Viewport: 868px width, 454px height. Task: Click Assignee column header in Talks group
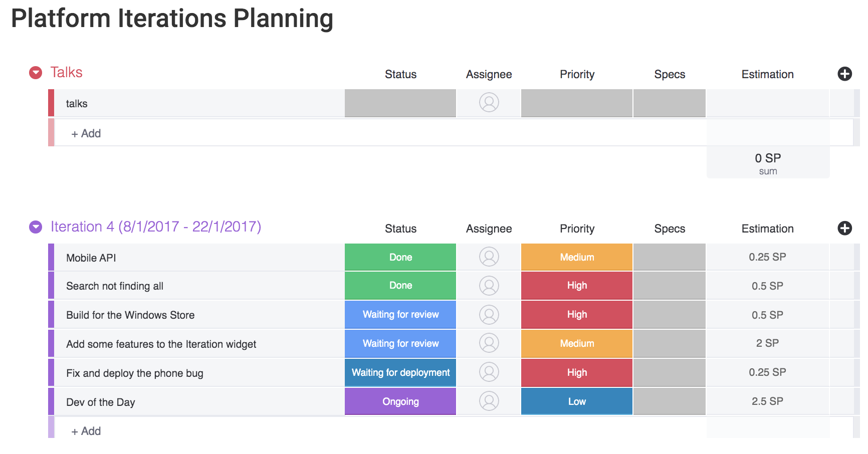point(489,75)
